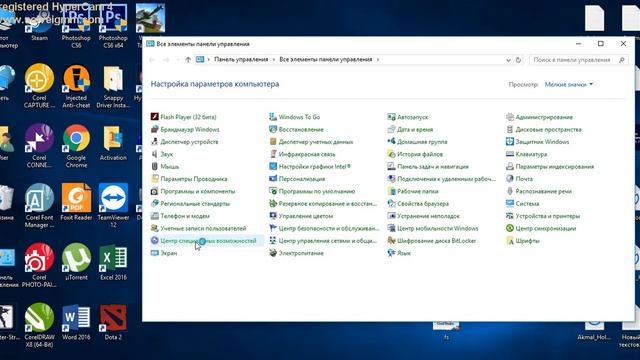Click Центр синхронизации icon
This screenshot has height=360, width=640.
coord(509,228)
